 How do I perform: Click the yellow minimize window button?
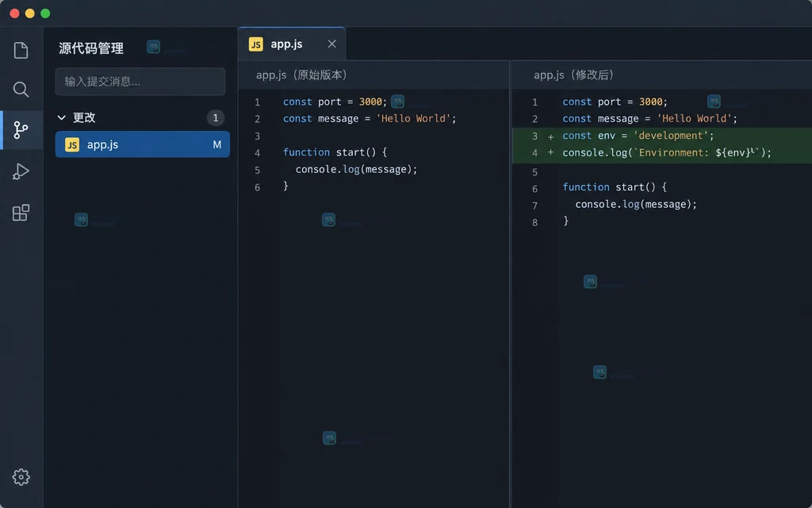[30, 13]
